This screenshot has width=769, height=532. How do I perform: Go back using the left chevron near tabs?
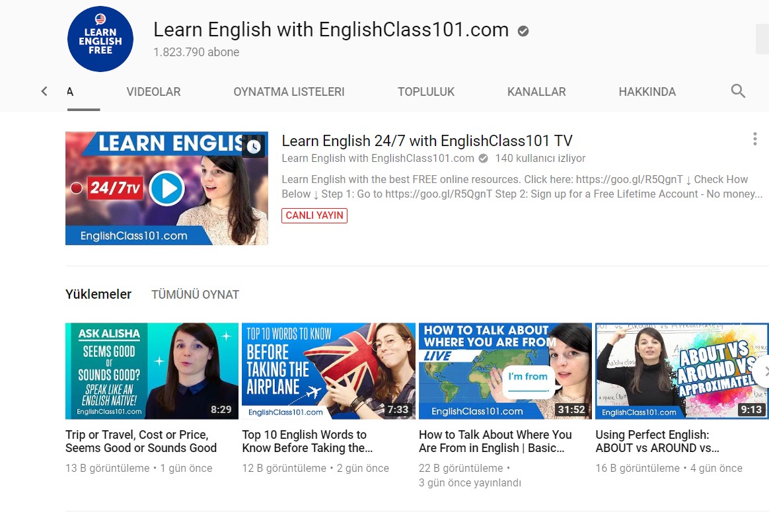(x=44, y=91)
